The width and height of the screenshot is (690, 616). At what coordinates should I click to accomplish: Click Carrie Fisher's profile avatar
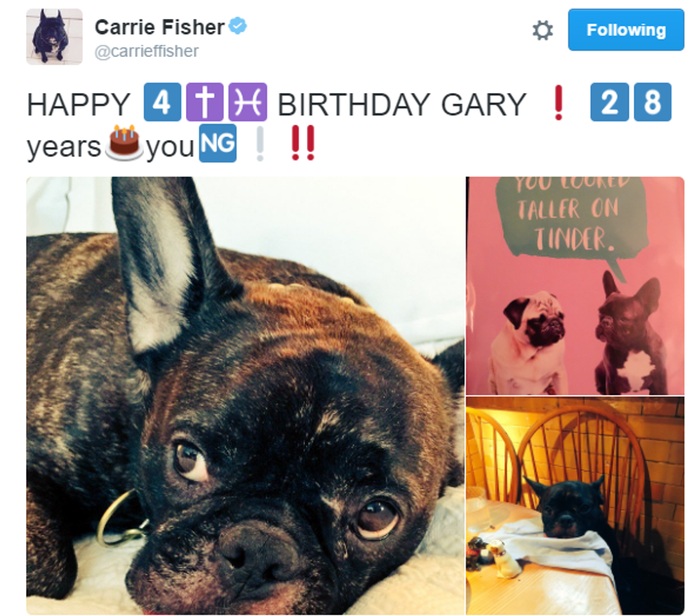click(x=54, y=37)
